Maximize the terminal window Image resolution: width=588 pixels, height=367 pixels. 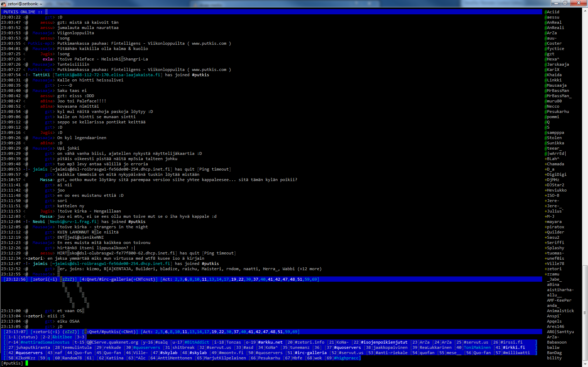(x=565, y=3)
